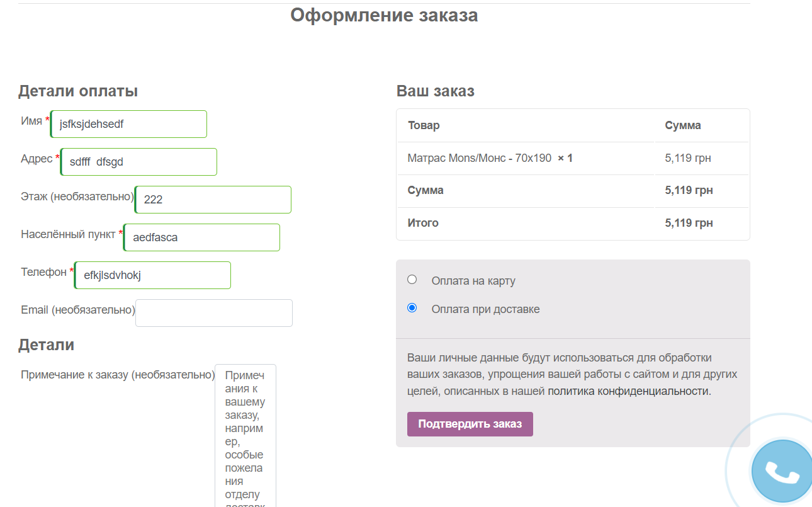Select the 'Оплата на карту' radio button
The width and height of the screenshot is (812, 507).
point(412,280)
